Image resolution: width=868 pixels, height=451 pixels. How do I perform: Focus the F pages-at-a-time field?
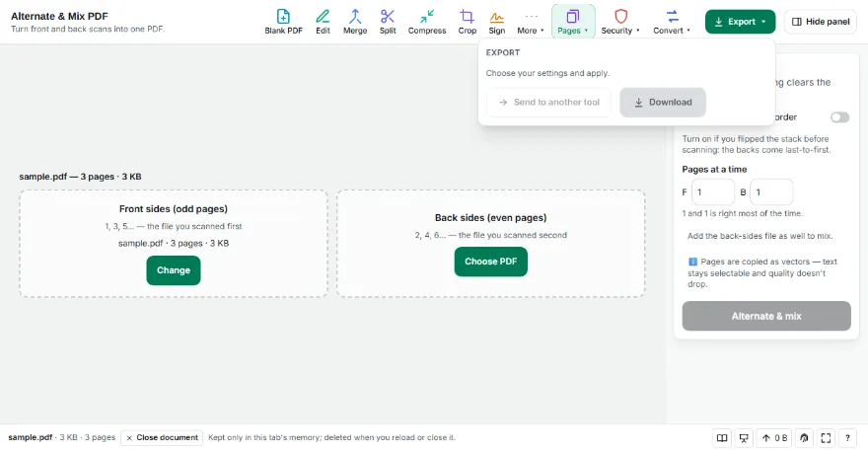click(x=713, y=192)
